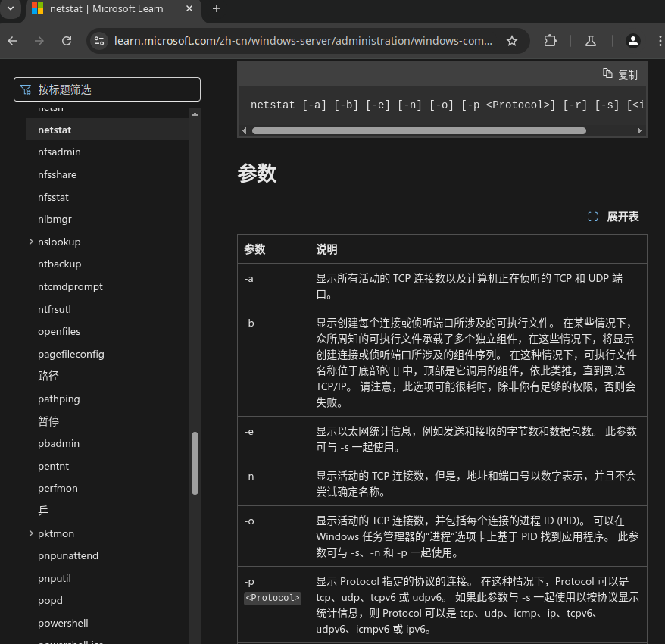Type in the 按标题筛选 filter box
This screenshot has height=644, width=665.
[x=114, y=89]
